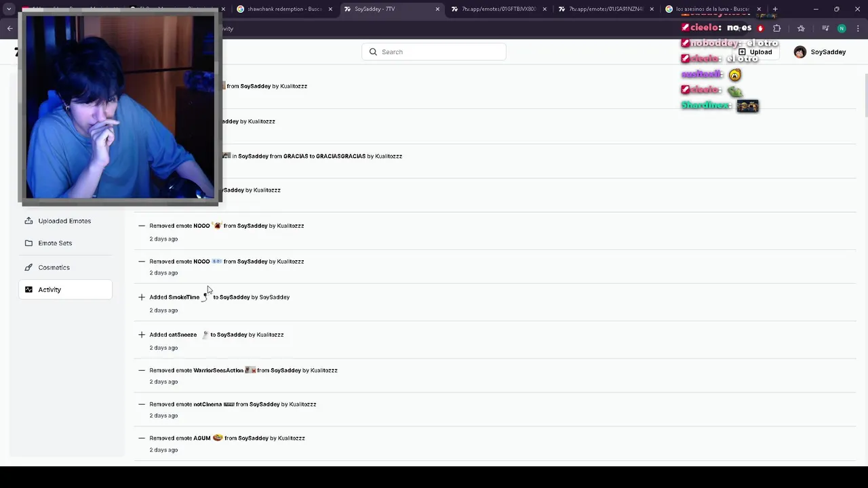
Task: Close the 7tv.app/emotes/01JSA91NZN tab
Action: 652,9
